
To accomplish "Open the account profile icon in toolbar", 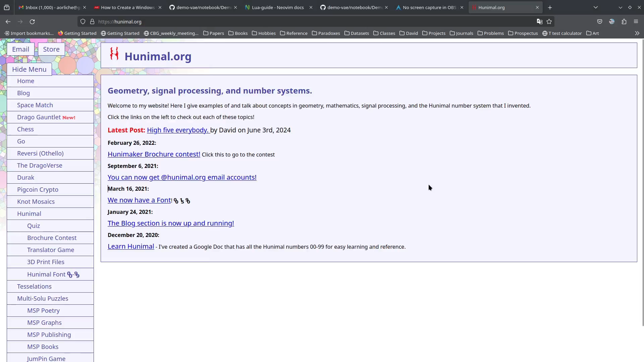I will (x=612, y=22).
